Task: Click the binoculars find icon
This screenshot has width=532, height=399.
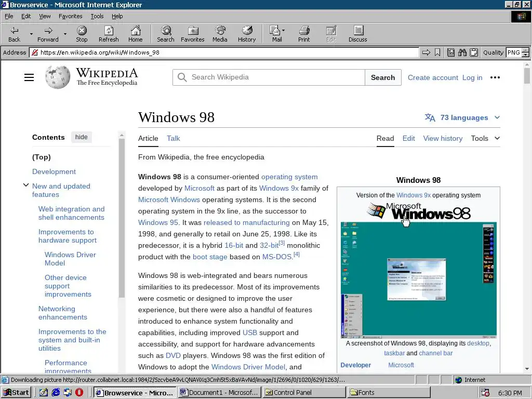Action: (x=462, y=52)
